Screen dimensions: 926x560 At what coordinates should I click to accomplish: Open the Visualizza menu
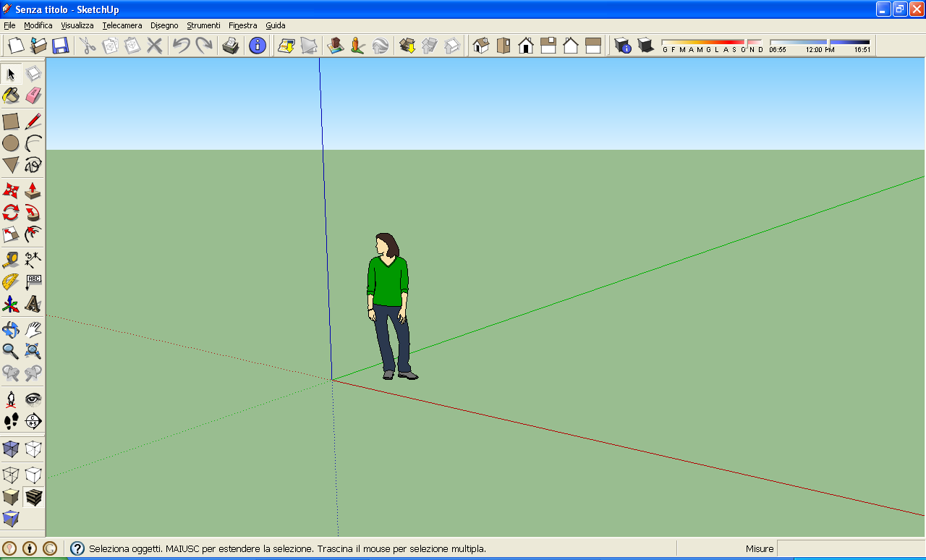pos(77,25)
